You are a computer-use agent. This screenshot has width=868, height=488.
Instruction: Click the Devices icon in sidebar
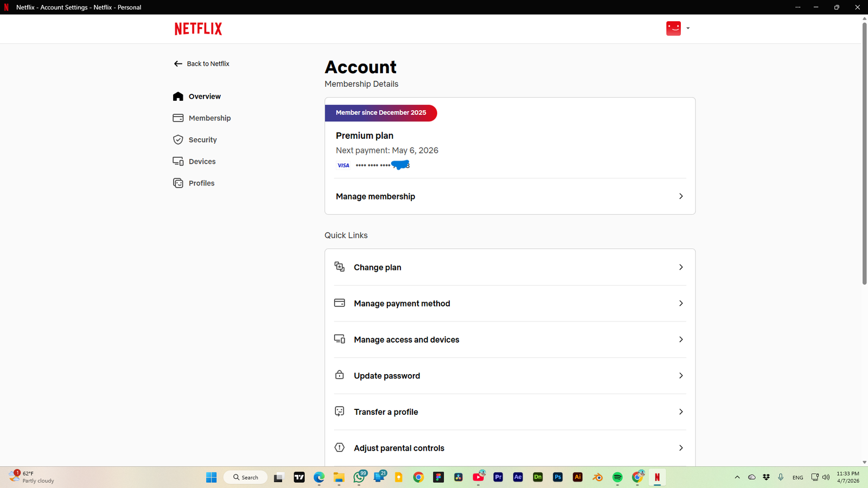click(x=178, y=162)
